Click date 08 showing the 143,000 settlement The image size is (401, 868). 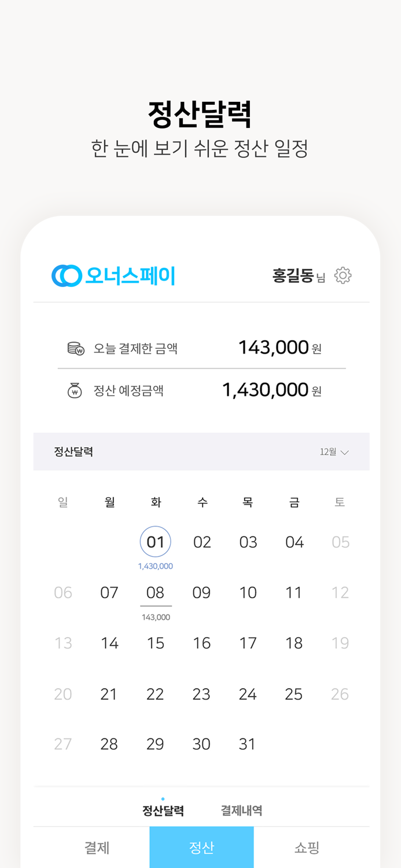pos(156,592)
